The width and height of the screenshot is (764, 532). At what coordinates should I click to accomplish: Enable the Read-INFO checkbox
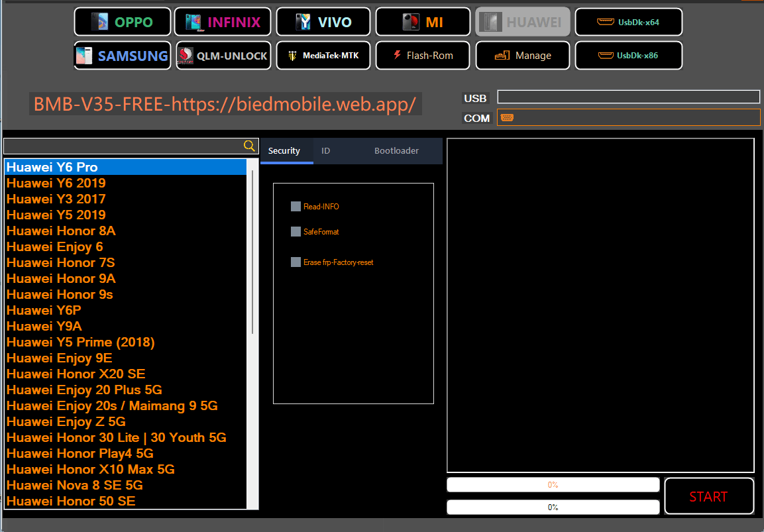coord(295,206)
